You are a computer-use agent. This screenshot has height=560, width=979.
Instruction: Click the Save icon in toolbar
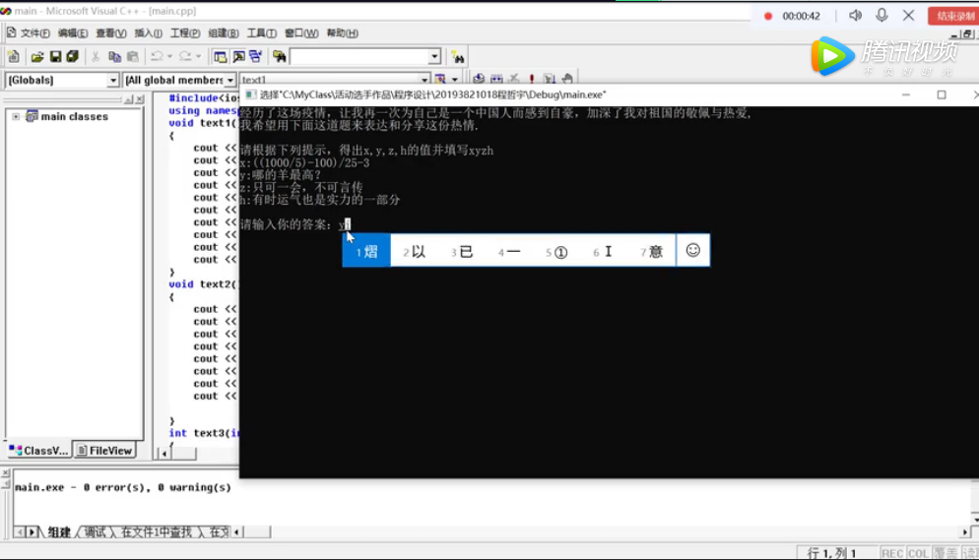[x=55, y=57]
